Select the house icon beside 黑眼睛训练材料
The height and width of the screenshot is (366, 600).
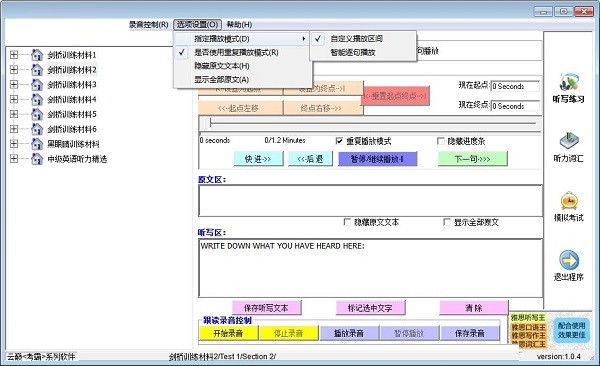coord(37,144)
